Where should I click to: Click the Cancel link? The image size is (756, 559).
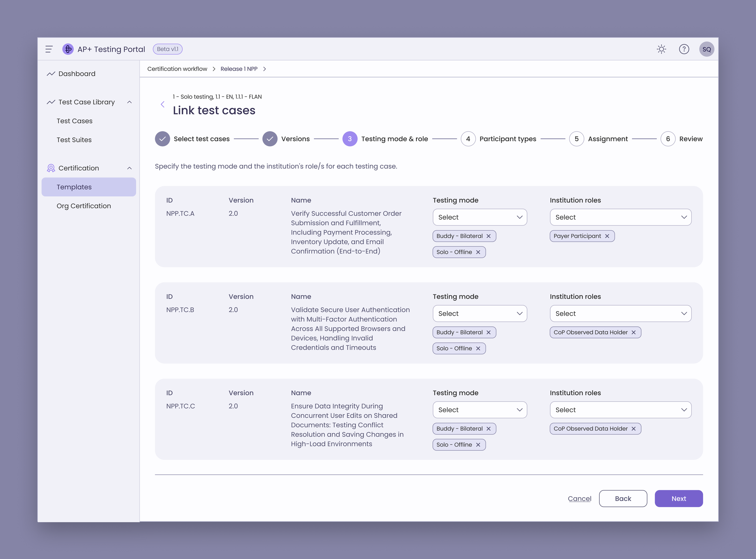click(x=579, y=499)
